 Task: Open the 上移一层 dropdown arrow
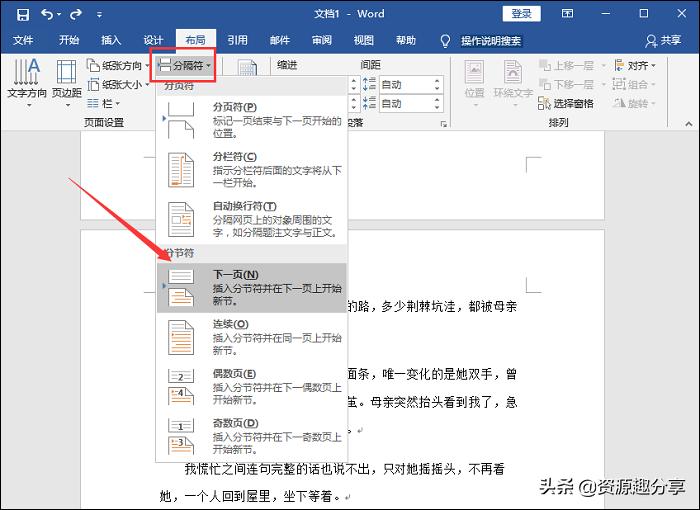coord(603,66)
